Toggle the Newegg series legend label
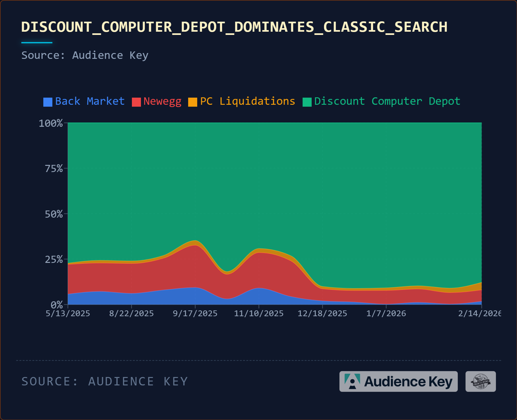517x420 pixels. [x=162, y=101]
